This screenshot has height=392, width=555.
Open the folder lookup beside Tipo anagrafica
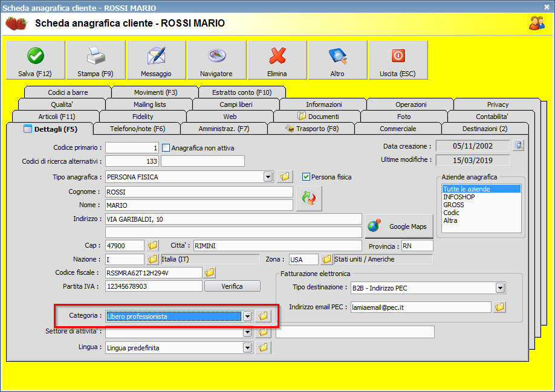pos(285,176)
